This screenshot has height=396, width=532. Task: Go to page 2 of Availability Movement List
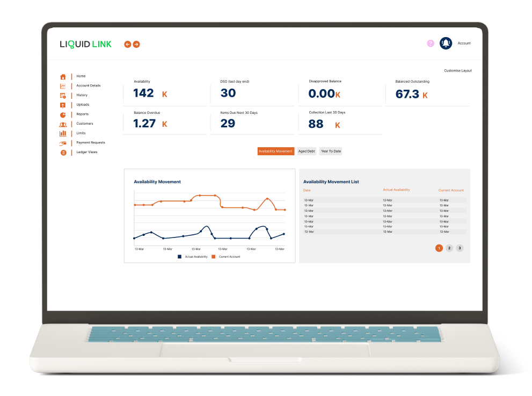449,248
